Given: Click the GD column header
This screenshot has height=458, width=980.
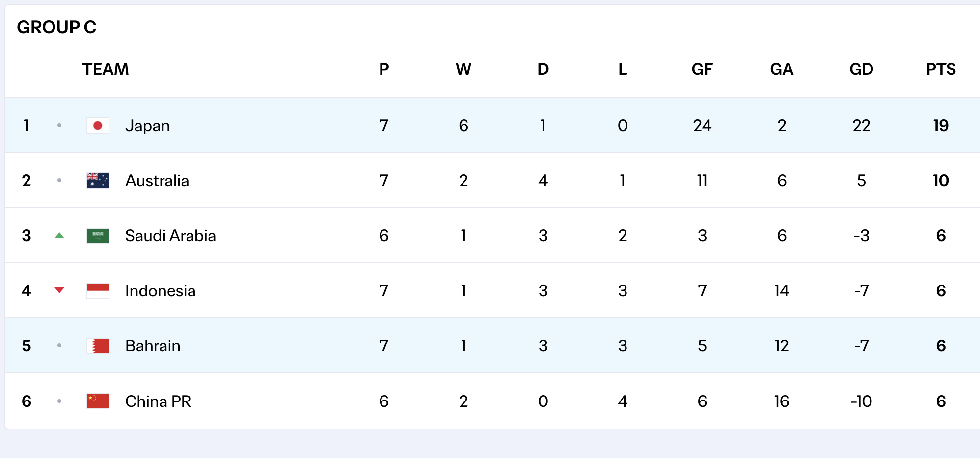Looking at the screenshot, I should (x=861, y=69).
